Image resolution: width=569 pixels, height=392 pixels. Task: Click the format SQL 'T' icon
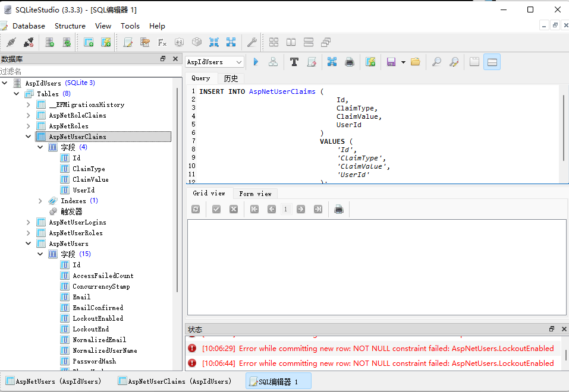(294, 62)
